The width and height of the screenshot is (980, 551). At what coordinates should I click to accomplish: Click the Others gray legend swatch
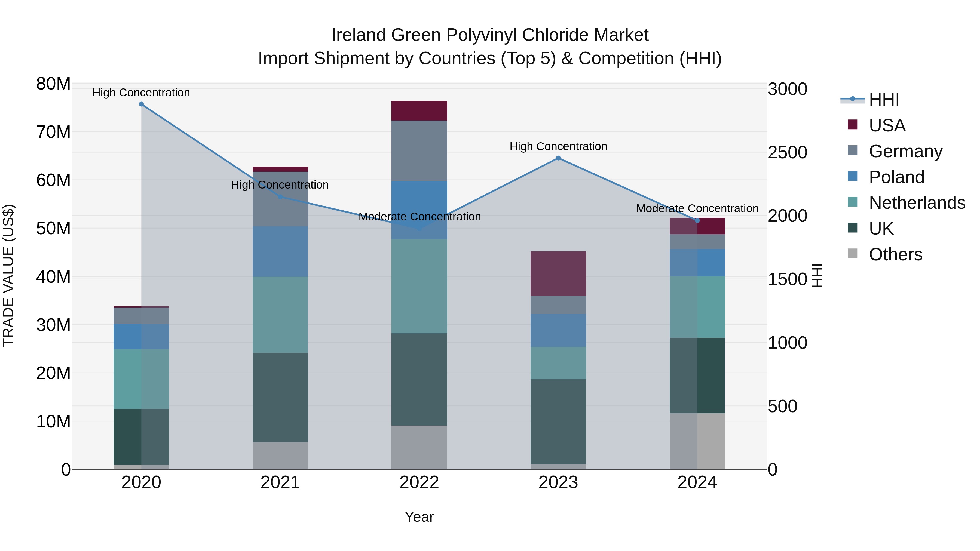(x=853, y=254)
